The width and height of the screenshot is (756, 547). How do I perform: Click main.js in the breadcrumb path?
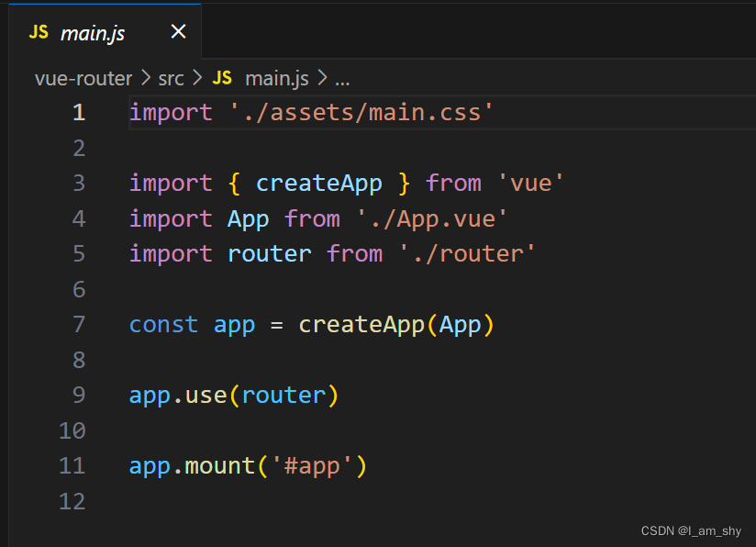(277, 78)
